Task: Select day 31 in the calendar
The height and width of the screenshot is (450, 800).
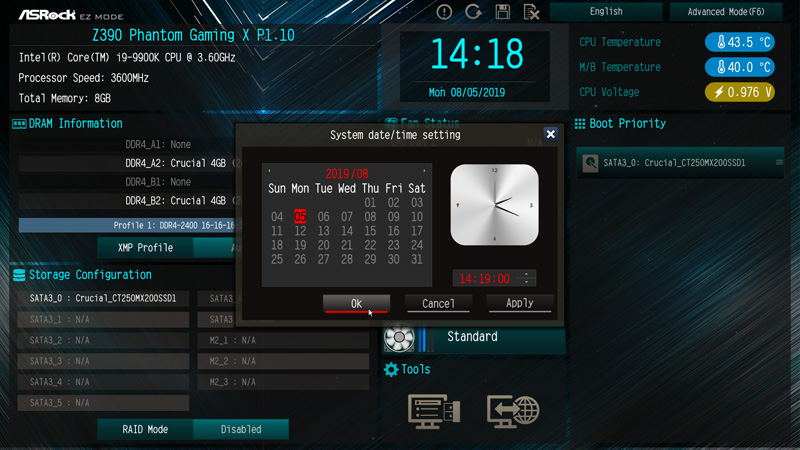Action: (x=417, y=259)
